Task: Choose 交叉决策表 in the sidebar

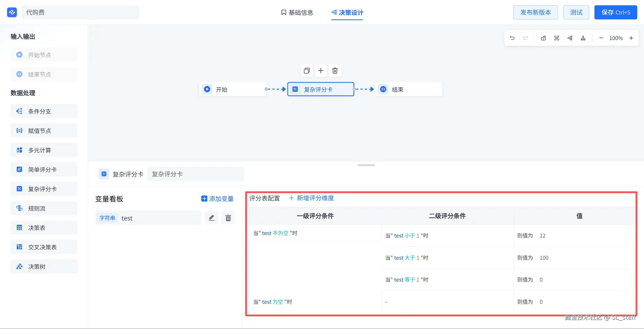Action: point(44,247)
